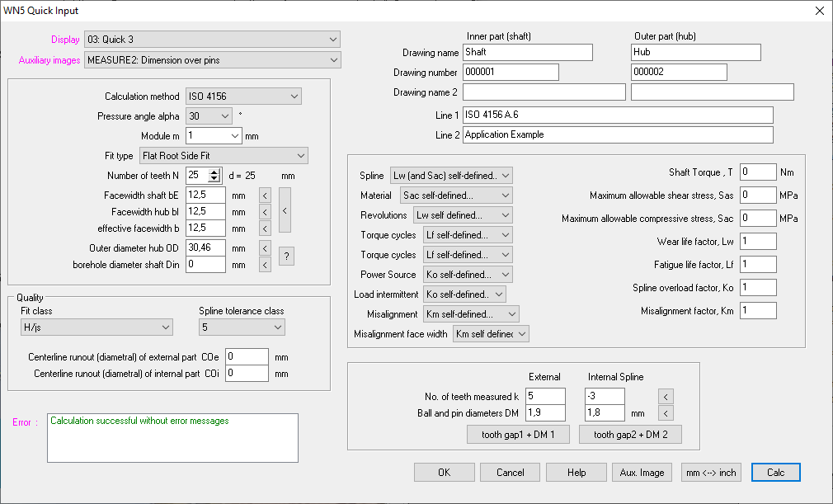Image resolution: width=833 pixels, height=504 pixels.
Task: Click the tall arrow button beside facewidth fields
Action: [x=285, y=211]
